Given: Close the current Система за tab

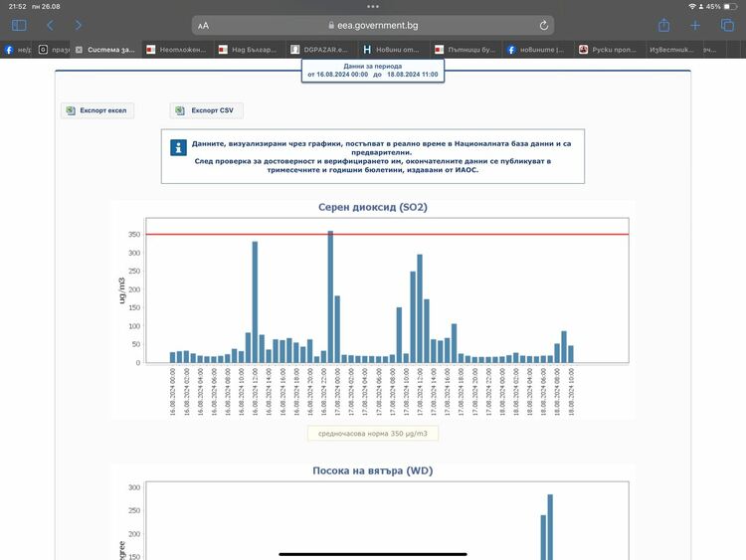Looking at the screenshot, I should (79, 49).
